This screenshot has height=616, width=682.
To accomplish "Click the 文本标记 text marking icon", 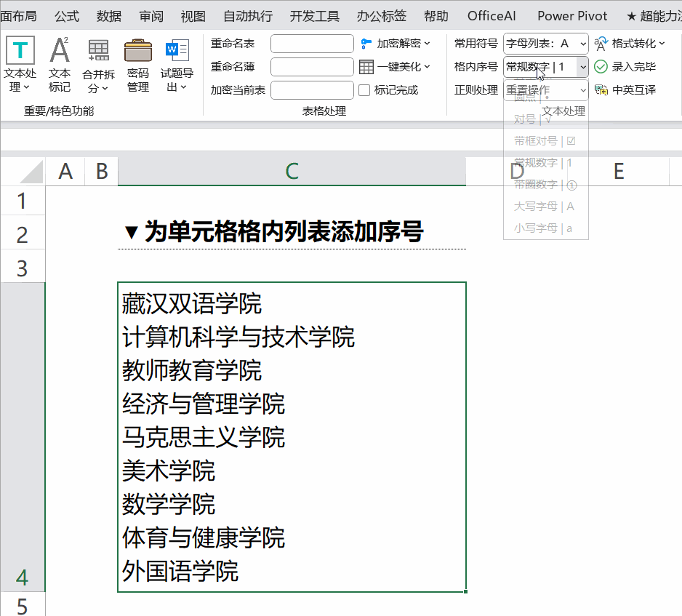I will pyautogui.click(x=60, y=50).
